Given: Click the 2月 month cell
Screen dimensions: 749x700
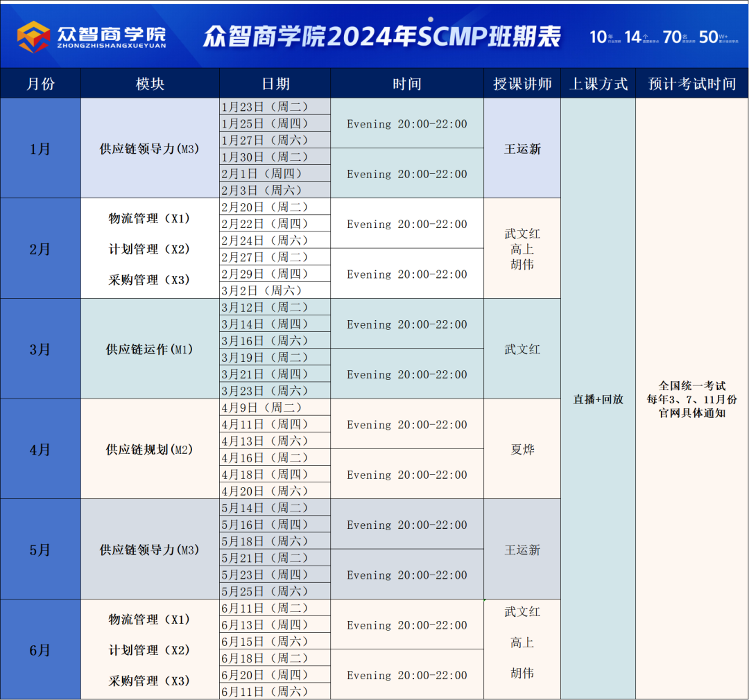Looking at the screenshot, I should coord(41,249).
